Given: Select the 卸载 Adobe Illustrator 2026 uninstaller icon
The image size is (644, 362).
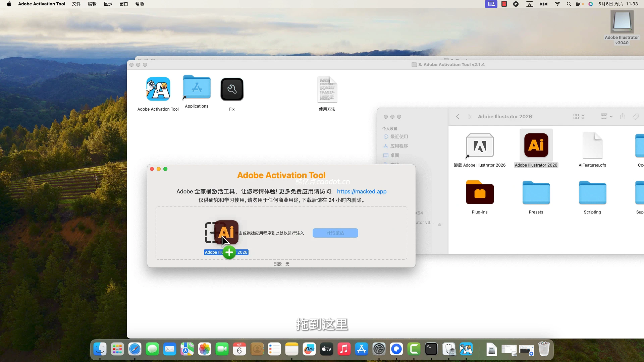Looking at the screenshot, I should (480, 145).
